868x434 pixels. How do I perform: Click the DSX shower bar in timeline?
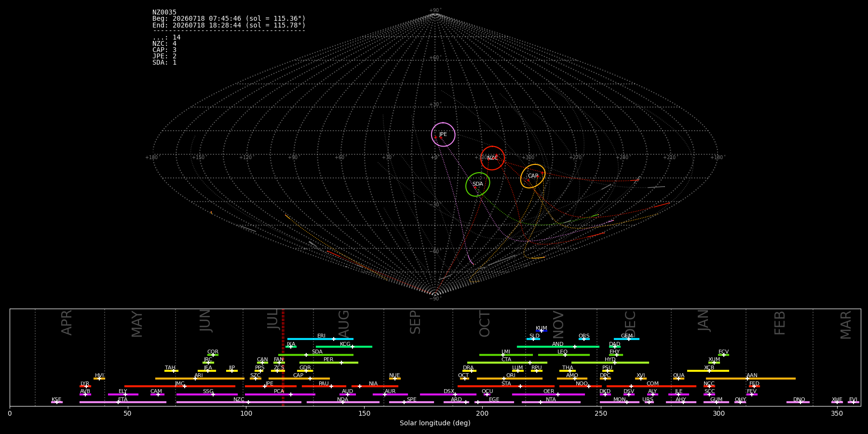tap(448, 394)
